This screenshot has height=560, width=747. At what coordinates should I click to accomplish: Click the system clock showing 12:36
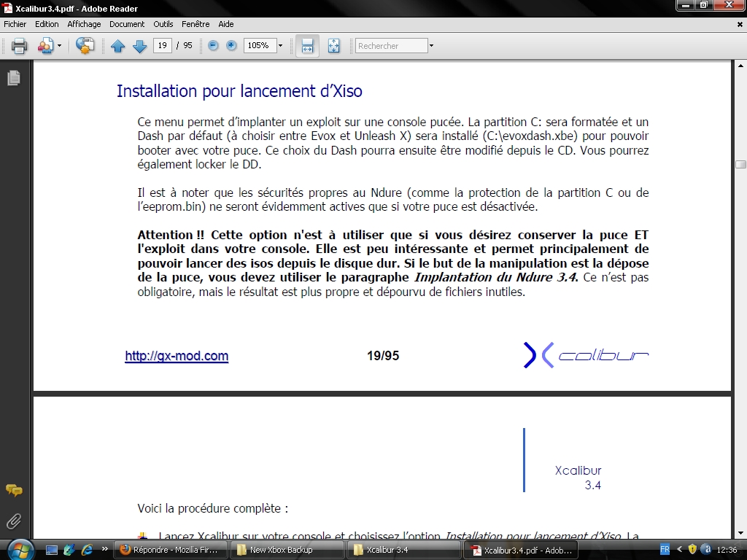click(x=727, y=550)
